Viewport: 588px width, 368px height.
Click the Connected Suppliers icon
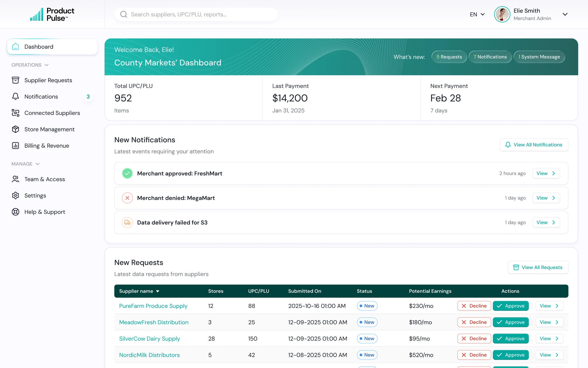click(x=16, y=113)
